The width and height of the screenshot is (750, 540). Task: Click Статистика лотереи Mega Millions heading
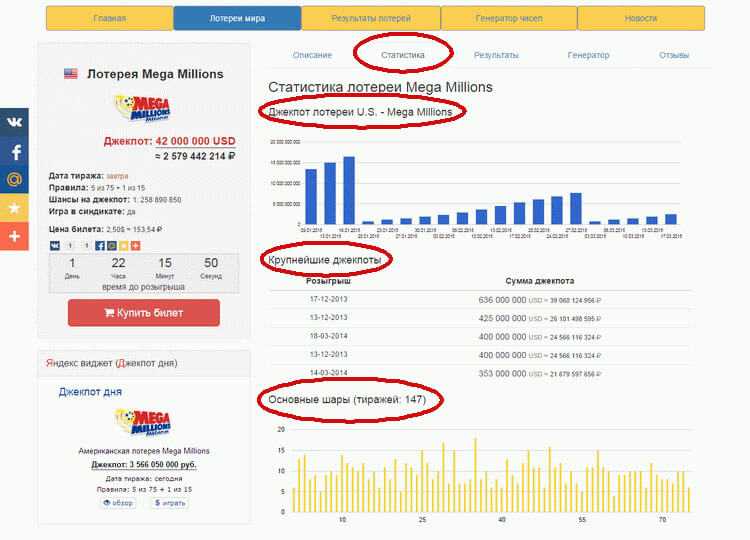pos(380,87)
